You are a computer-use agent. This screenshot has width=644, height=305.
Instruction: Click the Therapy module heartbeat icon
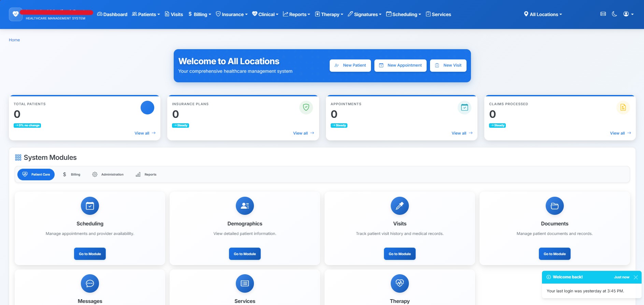400,283
